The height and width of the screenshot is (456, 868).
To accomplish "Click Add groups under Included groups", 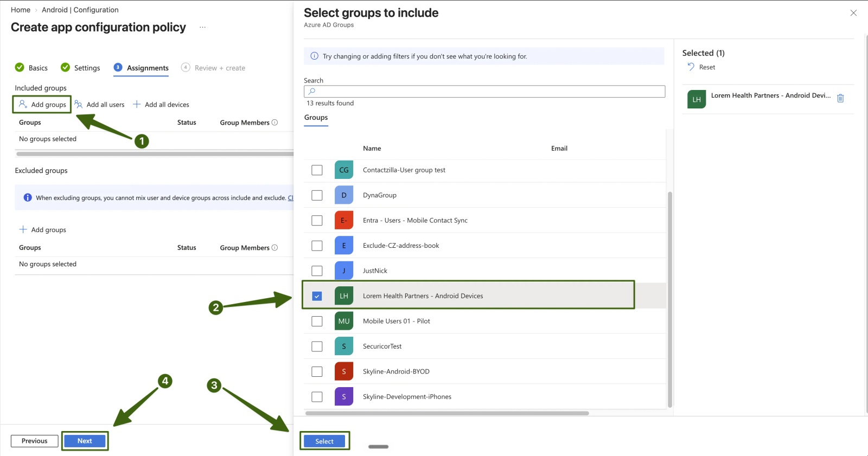I will (42, 104).
